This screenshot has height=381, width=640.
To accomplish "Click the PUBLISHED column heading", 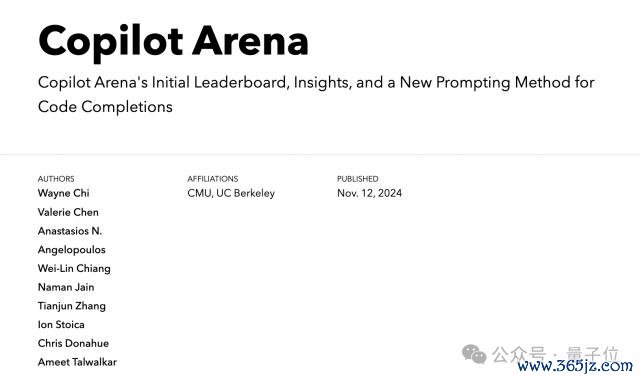I will [358, 179].
